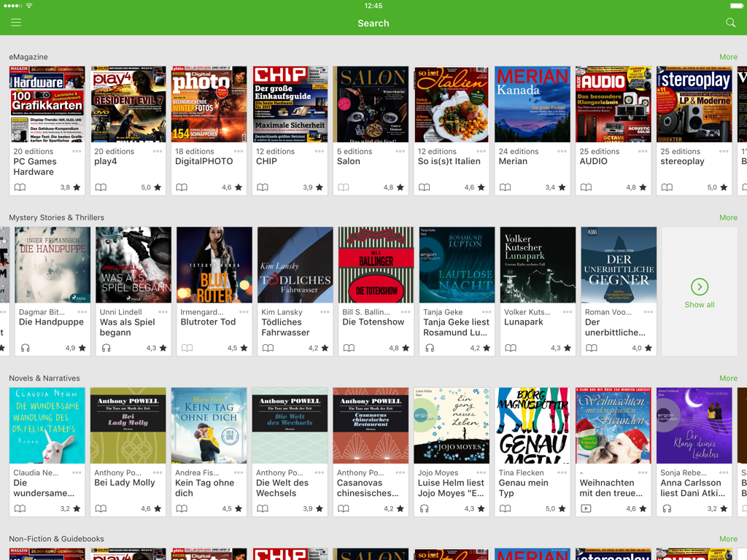Image resolution: width=747 pixels, height=560 pixels.
Task: Open the more options dots for Merian
Action: tap(562, 151)
